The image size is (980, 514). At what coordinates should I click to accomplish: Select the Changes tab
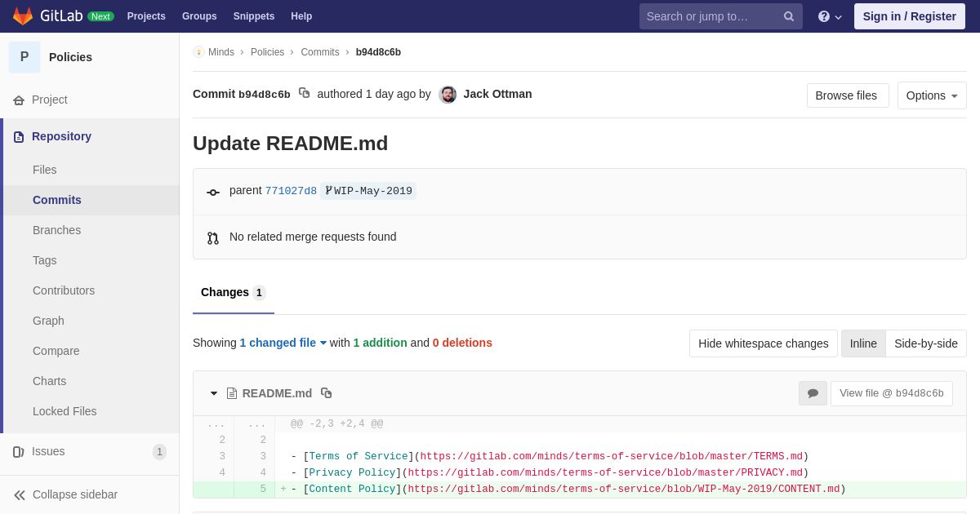tap(234, 292)
